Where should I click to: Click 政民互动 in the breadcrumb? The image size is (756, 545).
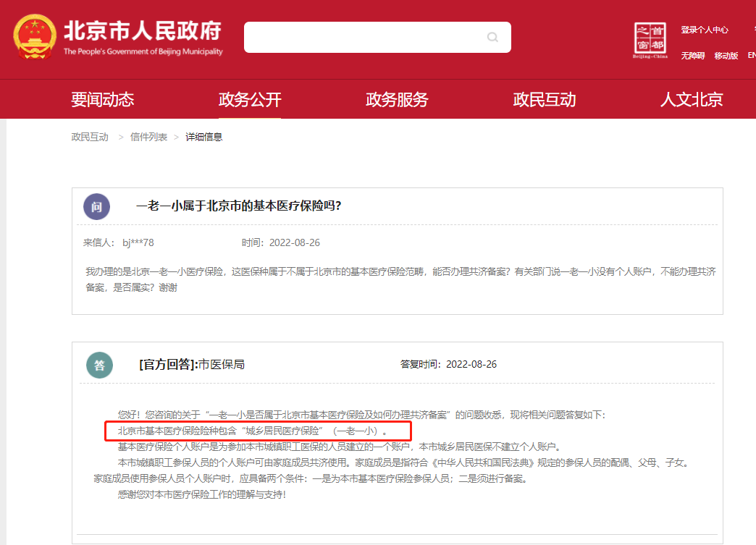(x=90, y=137)
